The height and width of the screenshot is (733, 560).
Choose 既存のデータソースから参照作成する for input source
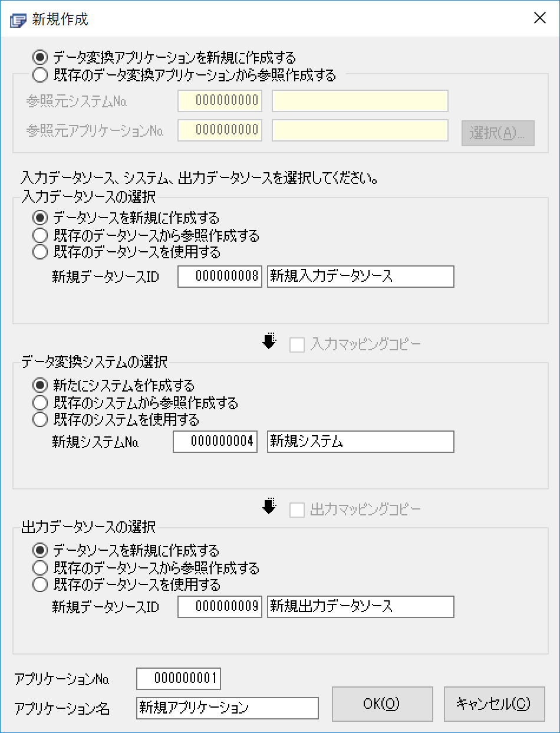tap(40, 236)
